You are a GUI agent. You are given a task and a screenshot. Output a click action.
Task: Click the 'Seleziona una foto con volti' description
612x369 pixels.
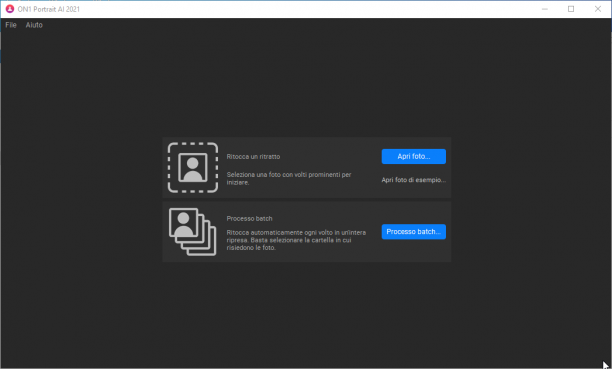[x=289, y=178]
